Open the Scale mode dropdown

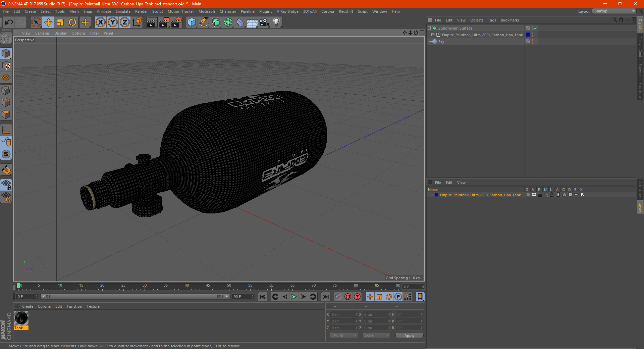coord(376,335)
